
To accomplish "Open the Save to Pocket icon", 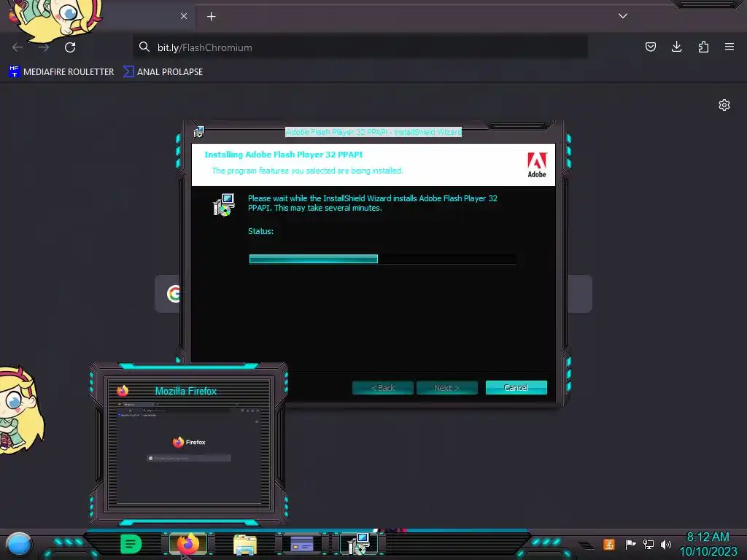I will [650, 47].
